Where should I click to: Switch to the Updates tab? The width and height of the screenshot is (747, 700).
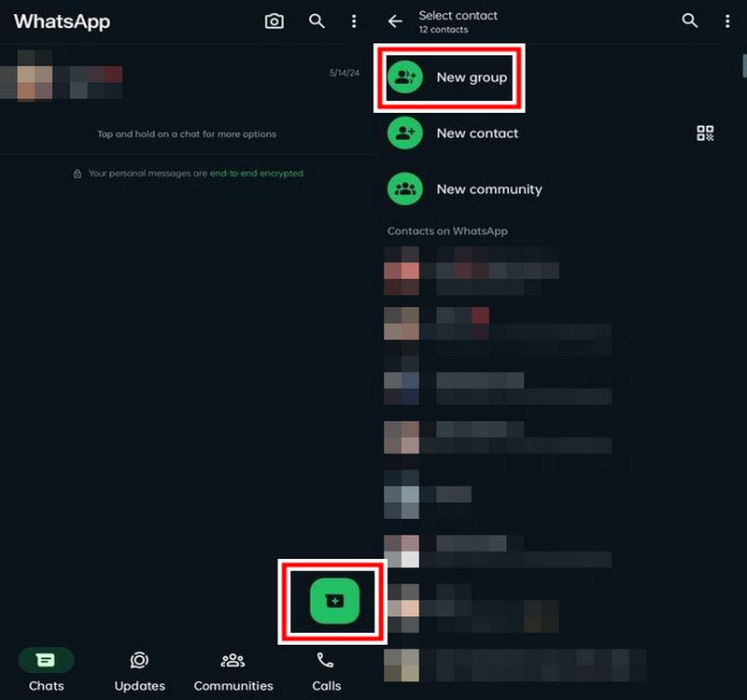139,671
